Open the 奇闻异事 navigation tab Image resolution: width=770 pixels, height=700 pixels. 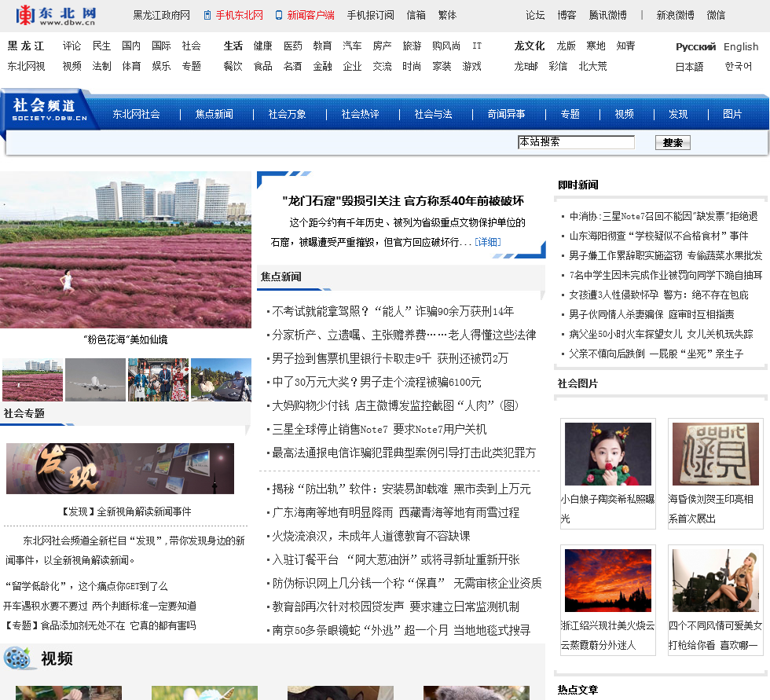click(506, 114)
